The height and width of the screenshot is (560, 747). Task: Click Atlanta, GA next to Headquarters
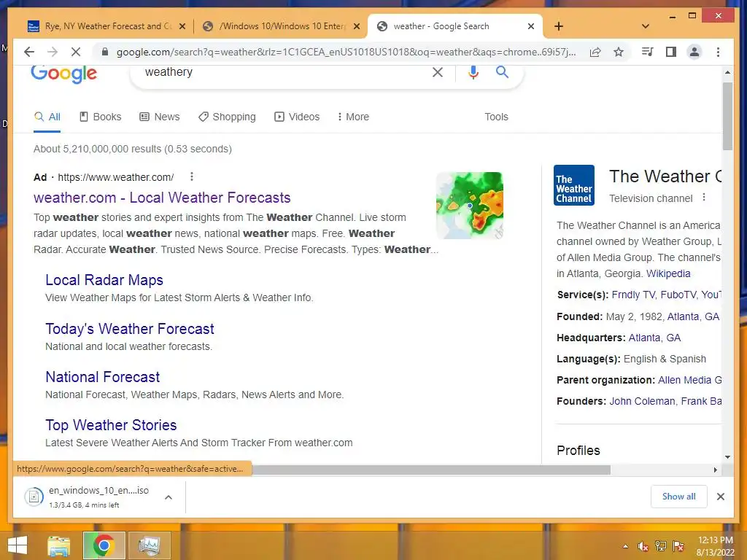(654, 338)
